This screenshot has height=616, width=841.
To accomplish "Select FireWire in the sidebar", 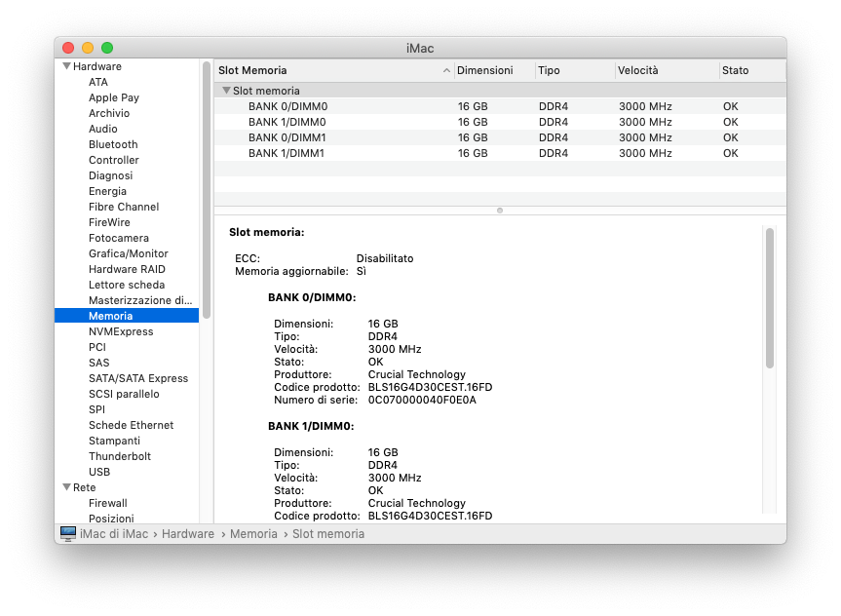I will [x=109, y=222].
